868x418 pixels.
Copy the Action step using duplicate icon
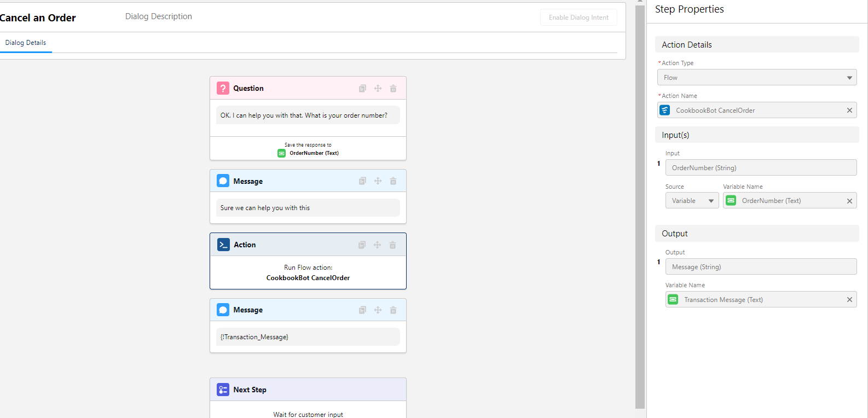[362, 245]
